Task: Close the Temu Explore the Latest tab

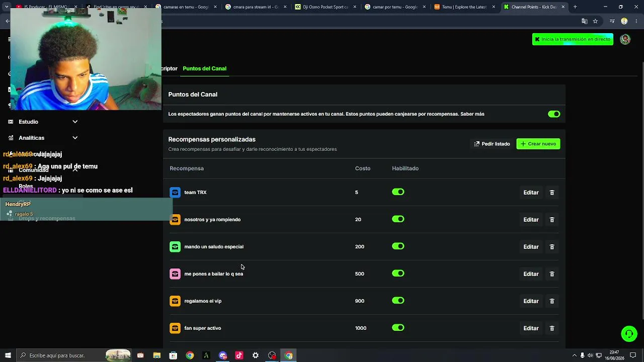Action: [x=494, y=7]
